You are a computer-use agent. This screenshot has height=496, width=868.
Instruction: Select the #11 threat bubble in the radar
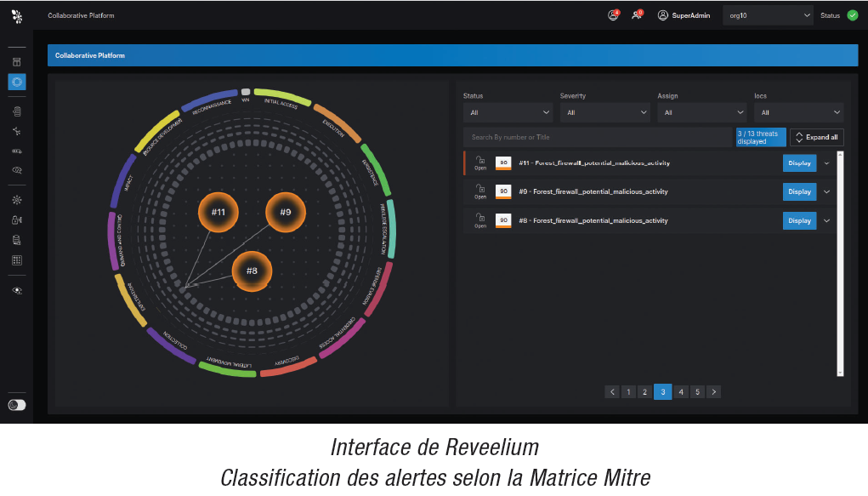coord(218,212)
